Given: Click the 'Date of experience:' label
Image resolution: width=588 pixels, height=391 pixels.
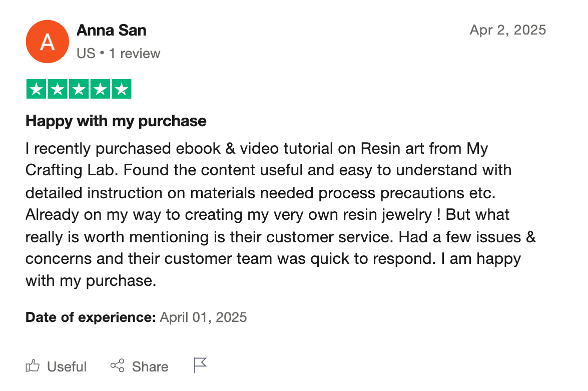Looking at the screenshot, I should (91, 317).
